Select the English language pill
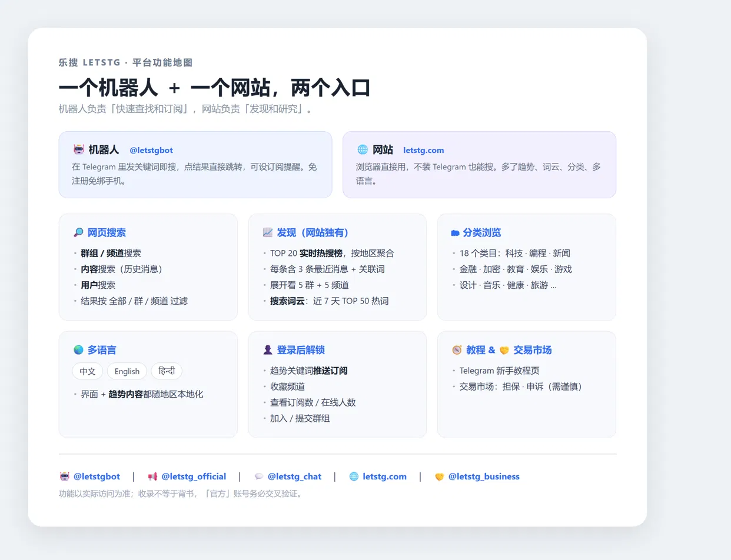 pos(127,371)
